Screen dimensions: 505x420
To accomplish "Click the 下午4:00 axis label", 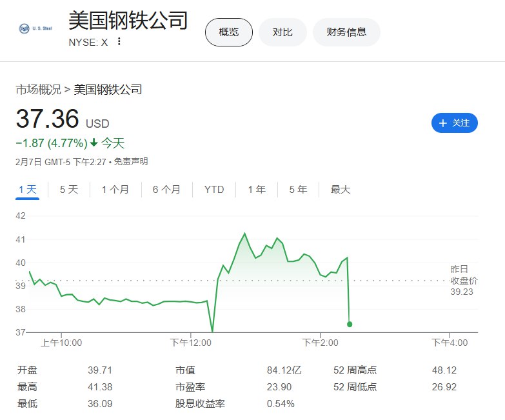I will (x=450, y=343).
